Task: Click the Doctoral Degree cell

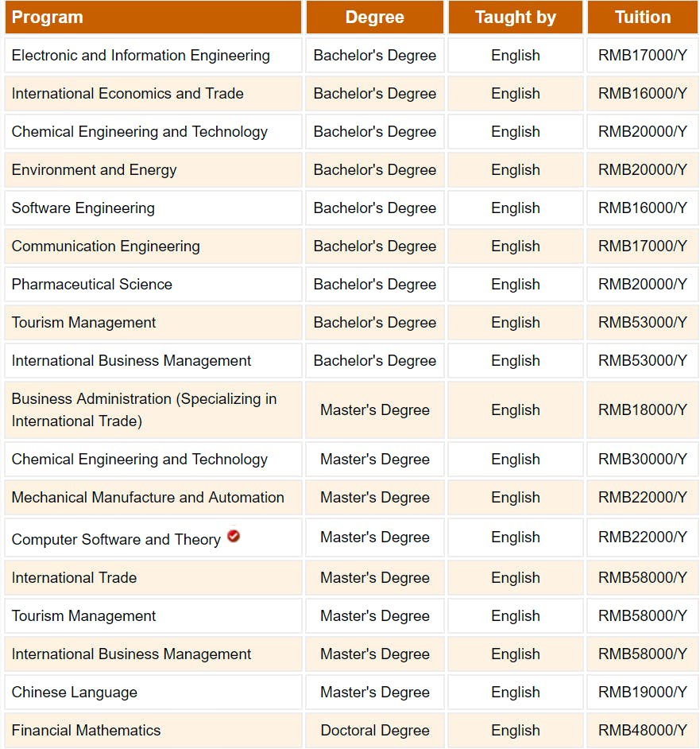Action: pos(374,731)
